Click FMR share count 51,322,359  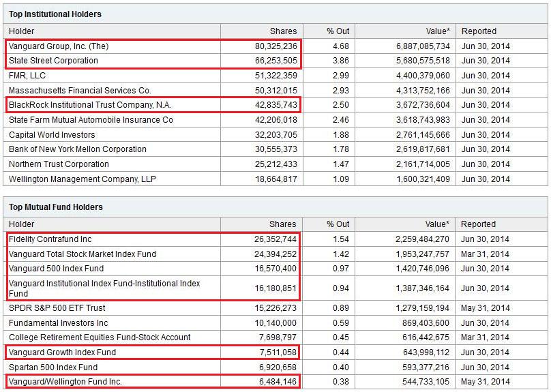(276, 76)
